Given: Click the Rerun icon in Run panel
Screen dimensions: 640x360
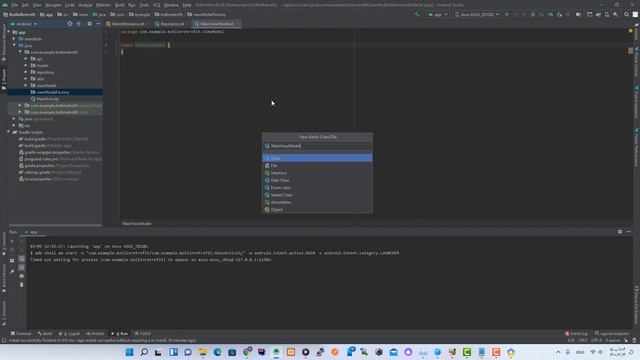Looking at the screenshot, I should tap(12, 241).
